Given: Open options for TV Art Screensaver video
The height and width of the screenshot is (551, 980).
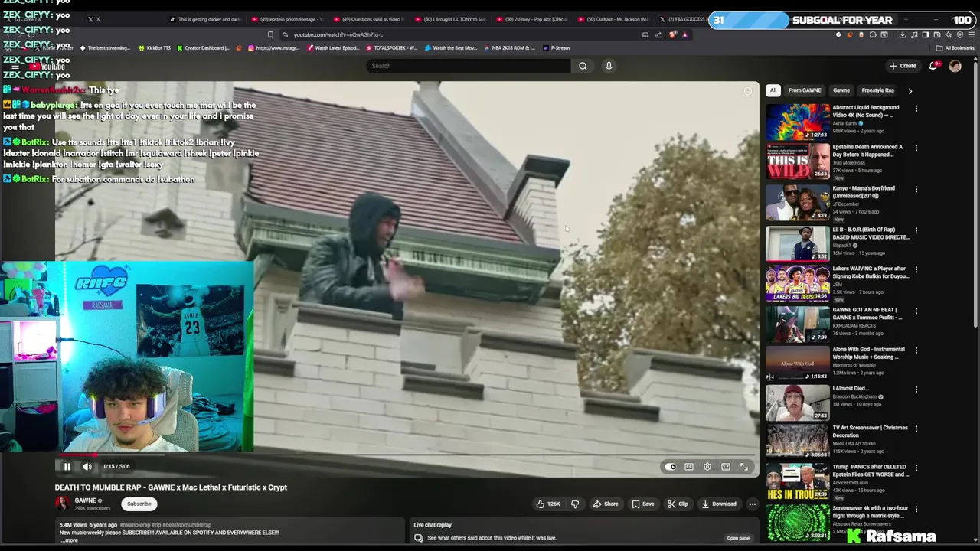Looking at the screenshot, I should click(916, 429).
